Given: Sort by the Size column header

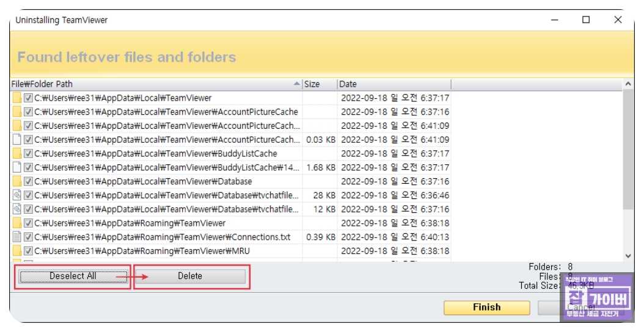Looking at the screenshot, I should (320, 85).
